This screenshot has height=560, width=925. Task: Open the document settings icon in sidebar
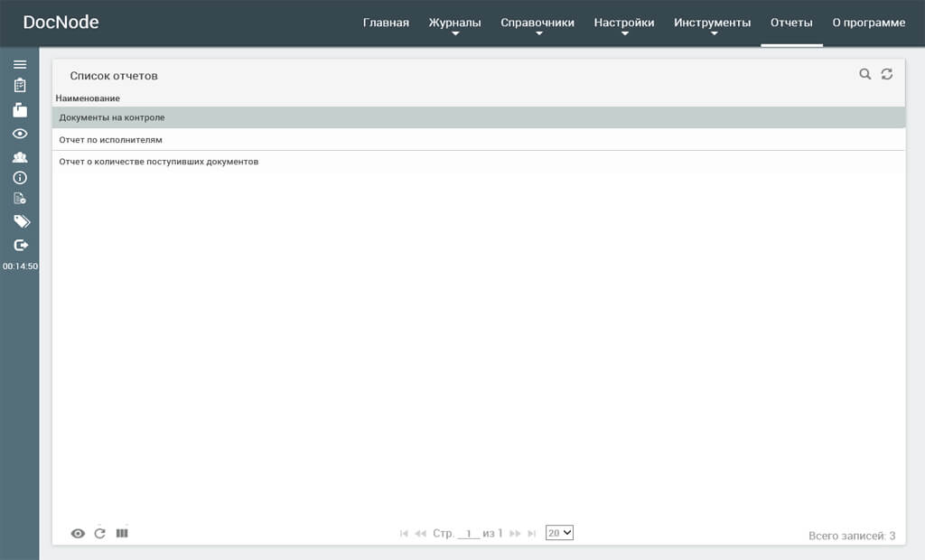(20, 199)
